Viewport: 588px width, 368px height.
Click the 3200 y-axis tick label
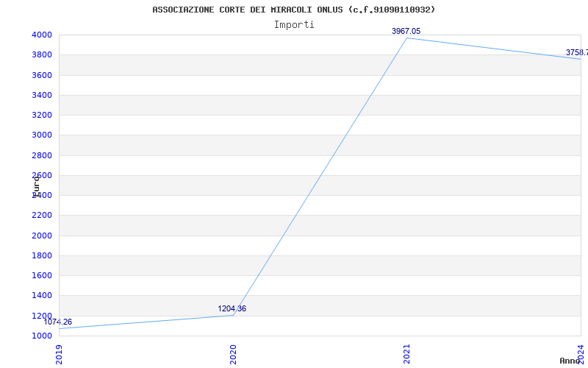tap(42, 115)
